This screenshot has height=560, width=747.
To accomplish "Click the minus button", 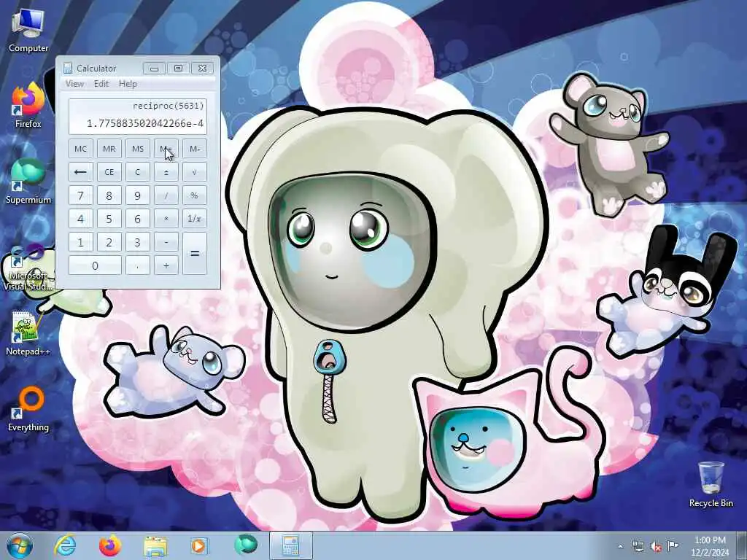I will (166, 242).
